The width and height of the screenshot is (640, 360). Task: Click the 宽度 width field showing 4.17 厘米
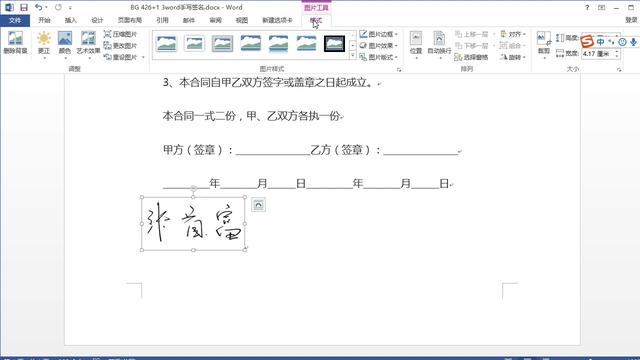597,54
